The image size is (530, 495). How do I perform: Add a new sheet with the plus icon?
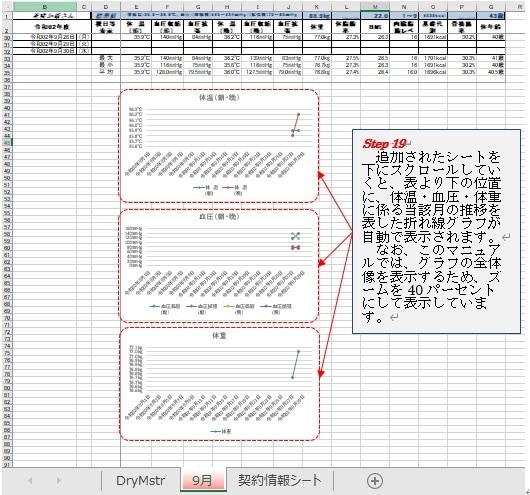click(375, 480)
